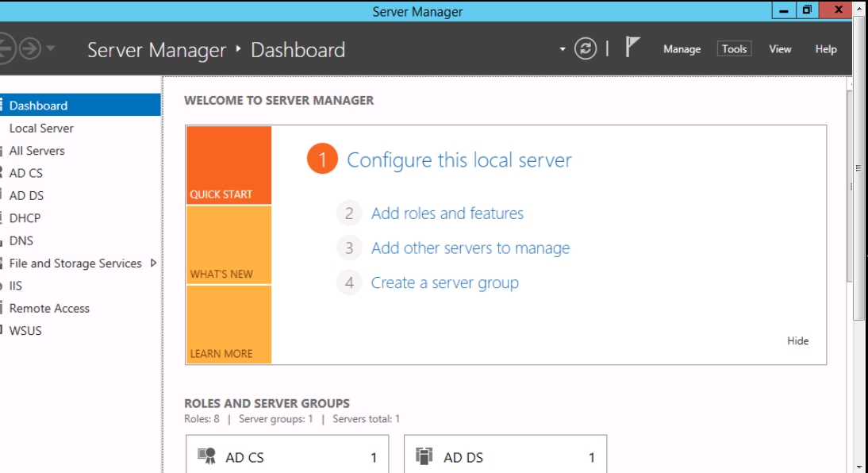The width and height of the screenshot is (868, 473).
Task: Open File and Storage Services in the sidebar
Action: (x=75, y=263)
